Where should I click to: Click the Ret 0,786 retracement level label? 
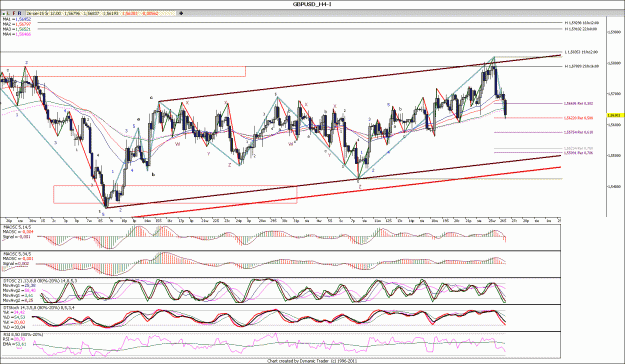(x=579, y=153)
